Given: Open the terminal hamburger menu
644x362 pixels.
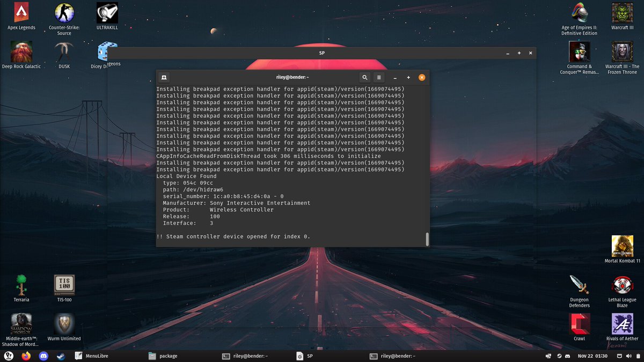Looking at the screenshot, I should [379, 77].
